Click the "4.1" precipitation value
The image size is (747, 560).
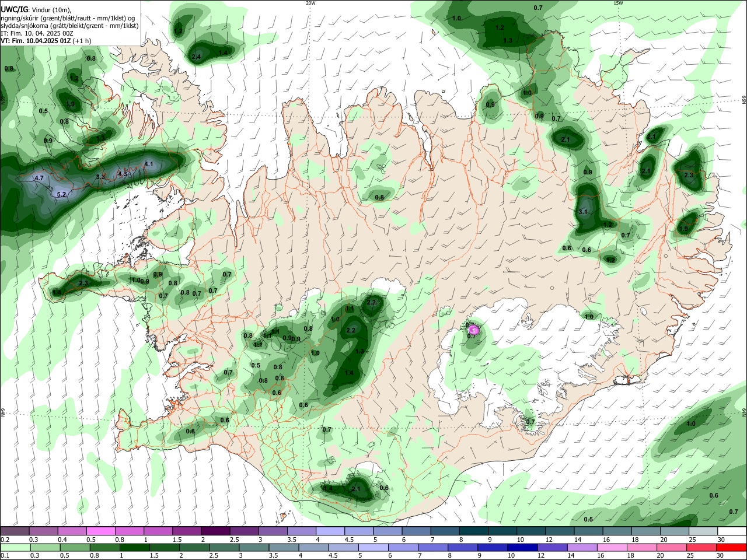point(149,164)
